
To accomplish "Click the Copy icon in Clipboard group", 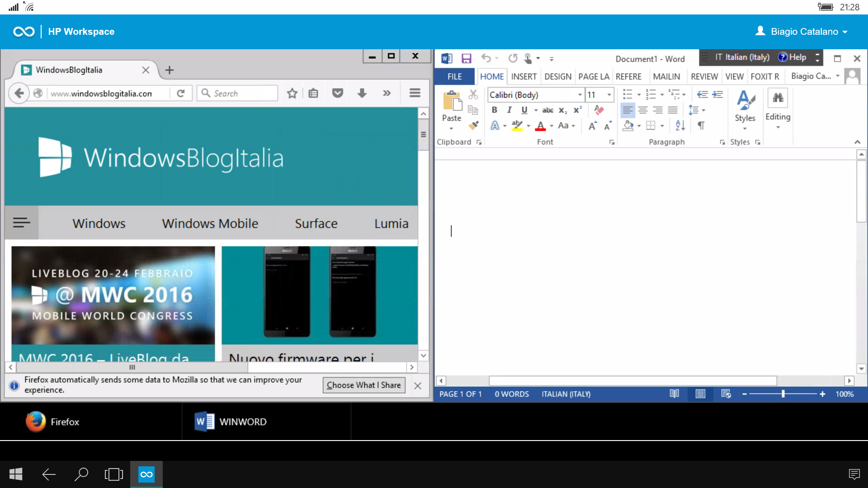I will pyautogui.click(x=473, y=110).
